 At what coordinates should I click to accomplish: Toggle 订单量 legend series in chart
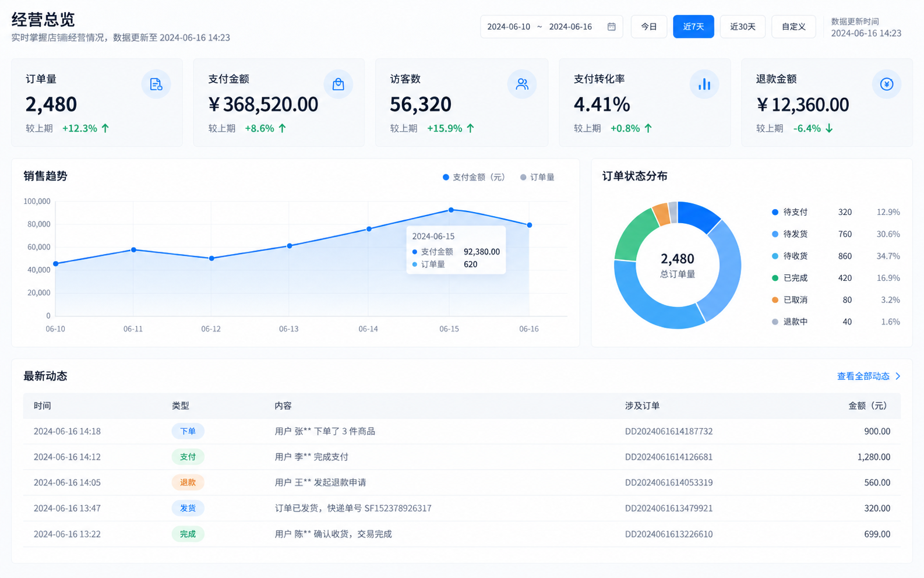(x=537, y=177)
